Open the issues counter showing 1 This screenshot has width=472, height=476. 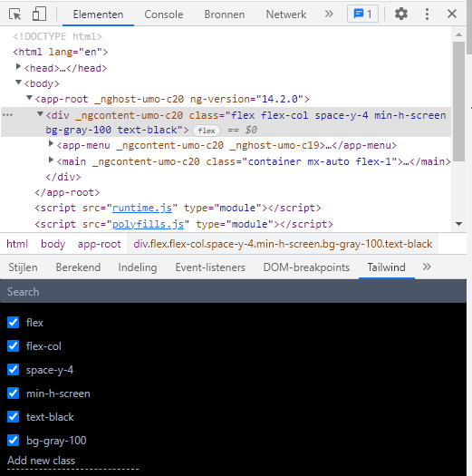[x=362, y=14]
